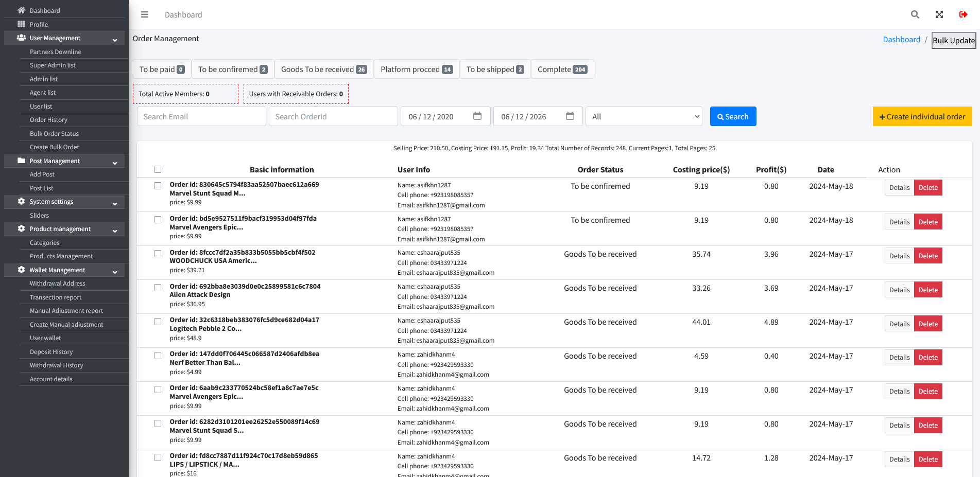The width and height of the screenshot is (980, 477).
Task: Open the end date calendar picker icon
Action: (x=570, y=116)
